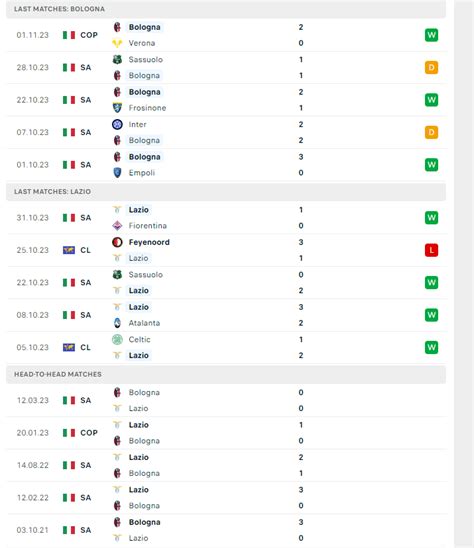Click the Frosinone team crest icon
The image size is (474, 548).
117,108
